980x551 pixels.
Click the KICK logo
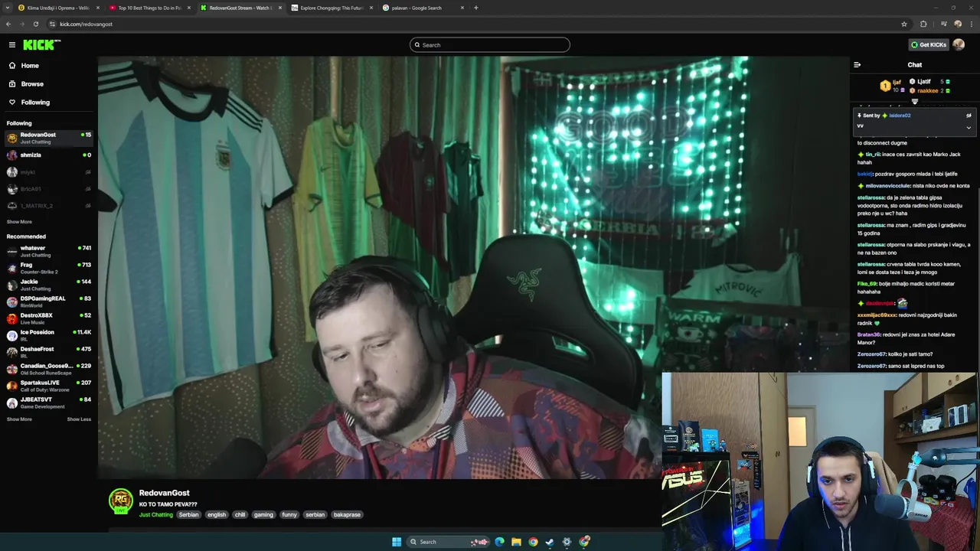coord(41,44)
